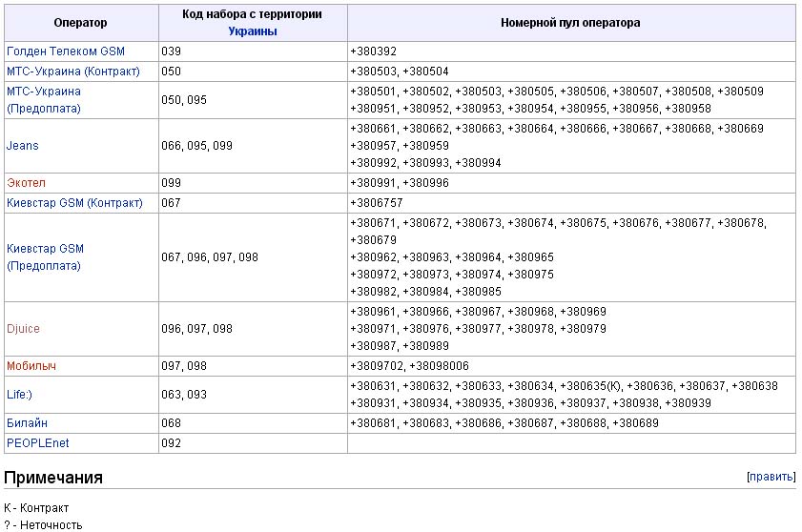802x532 pixels.
Task: Open МТС-Украина (Контракт) operator link
Action: [73, 72]
